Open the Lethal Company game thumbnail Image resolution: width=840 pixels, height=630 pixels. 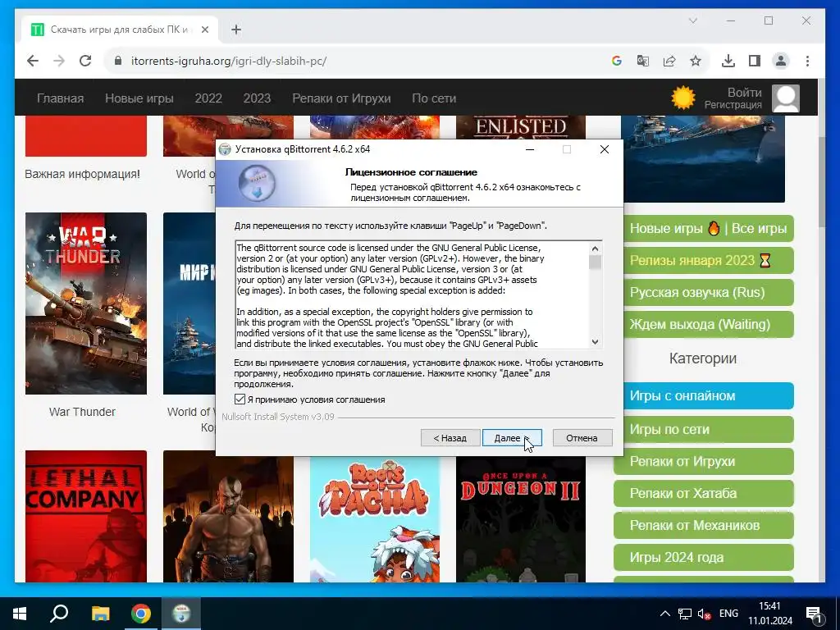pos(85,516)
